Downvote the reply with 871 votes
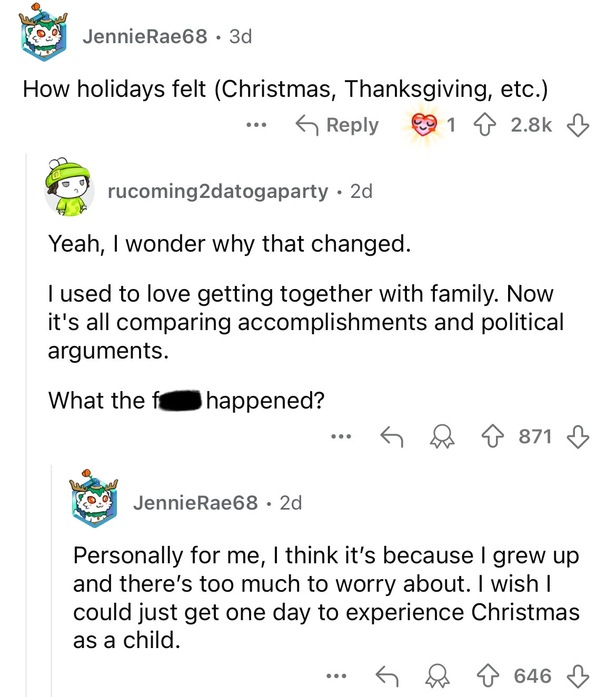The width and height of the screenshot is (616, 697). tap(578, 436)
